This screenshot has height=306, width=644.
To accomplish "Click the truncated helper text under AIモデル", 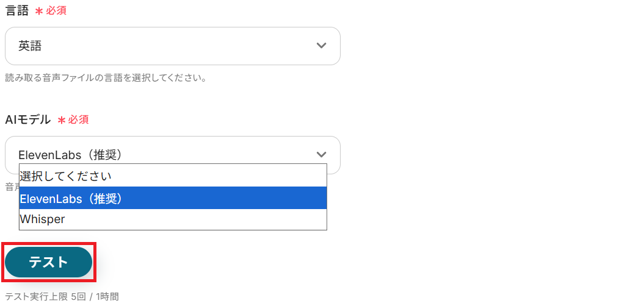I will (11, 187).
